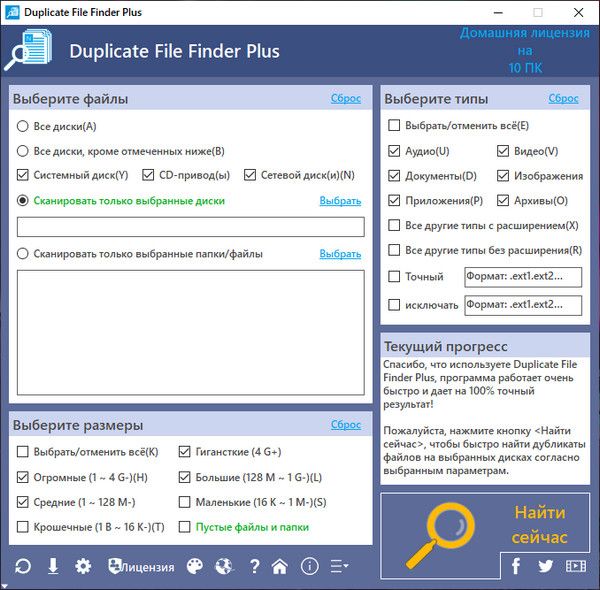Toggle the Системный диск(Y) checkbox

[23, 175]
